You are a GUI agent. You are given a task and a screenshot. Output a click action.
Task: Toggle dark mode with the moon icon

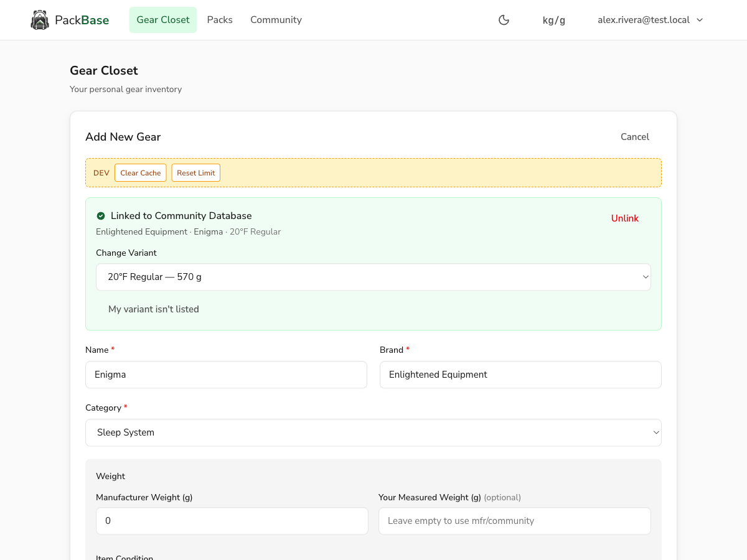504,20
